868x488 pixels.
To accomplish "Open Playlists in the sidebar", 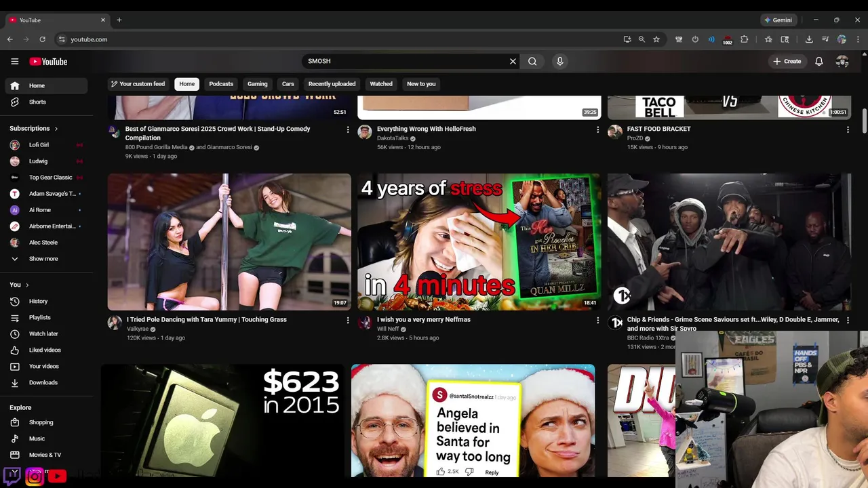I will (46, 317).
